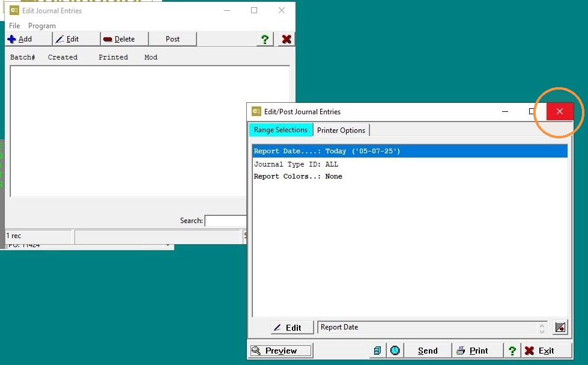This screenshot has width=588, height=365.
Task: Click Delete button in Edit Journal Entries
Action: (x=124, y=39)
